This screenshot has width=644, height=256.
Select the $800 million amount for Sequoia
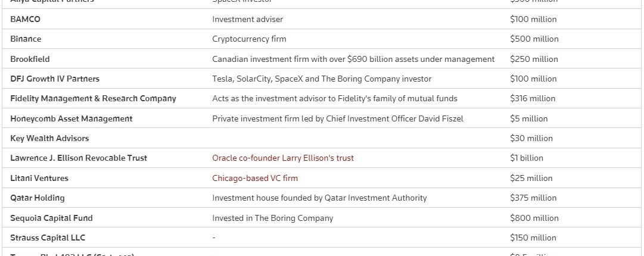[x=534, y=218]
